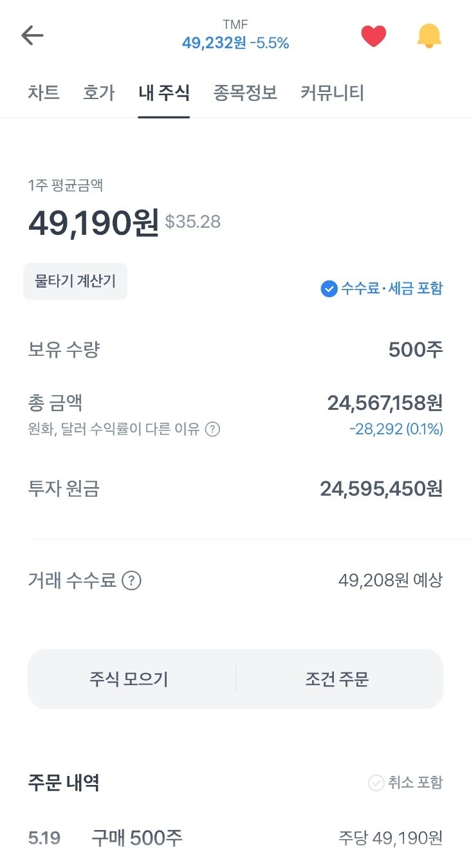Open the 물타기 계산기 button

click(x=75, y=281)
